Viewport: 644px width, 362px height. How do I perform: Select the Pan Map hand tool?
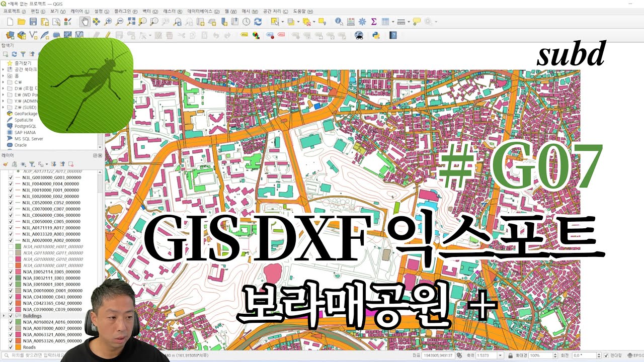coord(85,22)
